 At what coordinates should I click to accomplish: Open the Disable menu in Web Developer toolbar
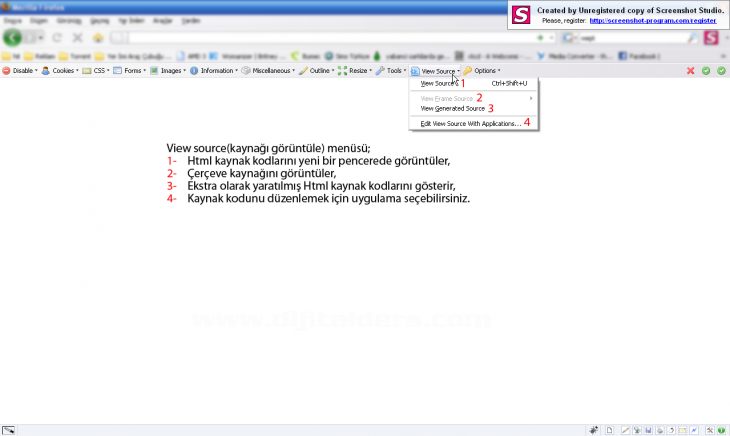coord(20,71)
